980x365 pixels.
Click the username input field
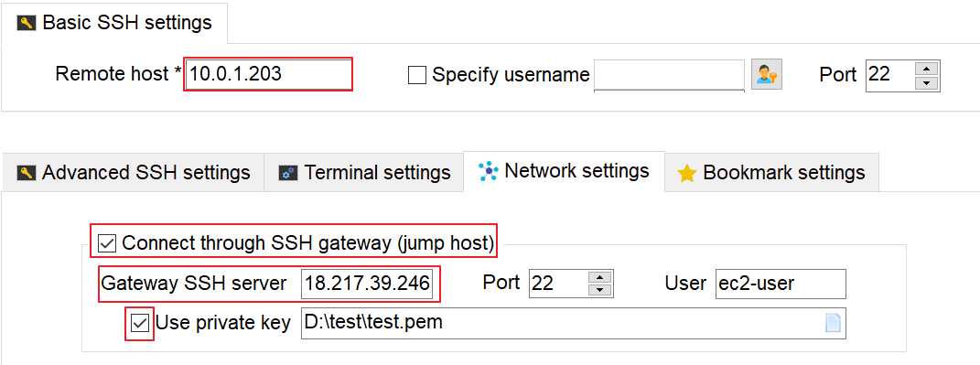click(x=669, y=75)
